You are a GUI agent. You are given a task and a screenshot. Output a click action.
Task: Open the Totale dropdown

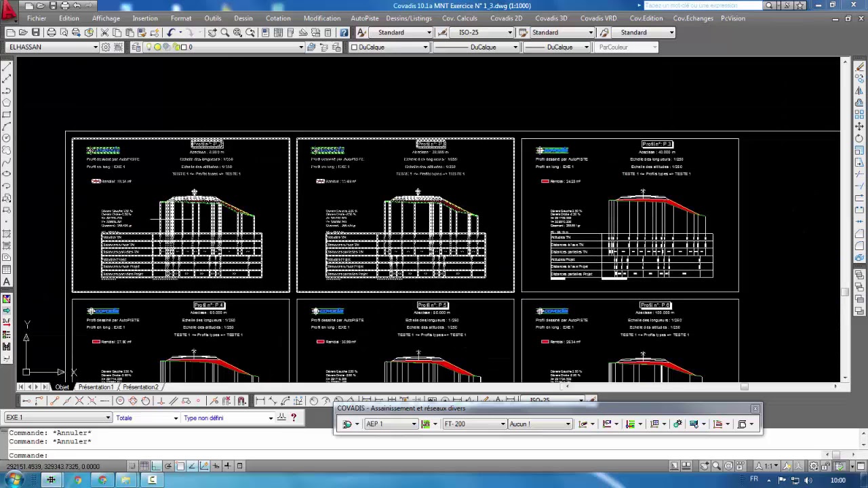[146, 418]
